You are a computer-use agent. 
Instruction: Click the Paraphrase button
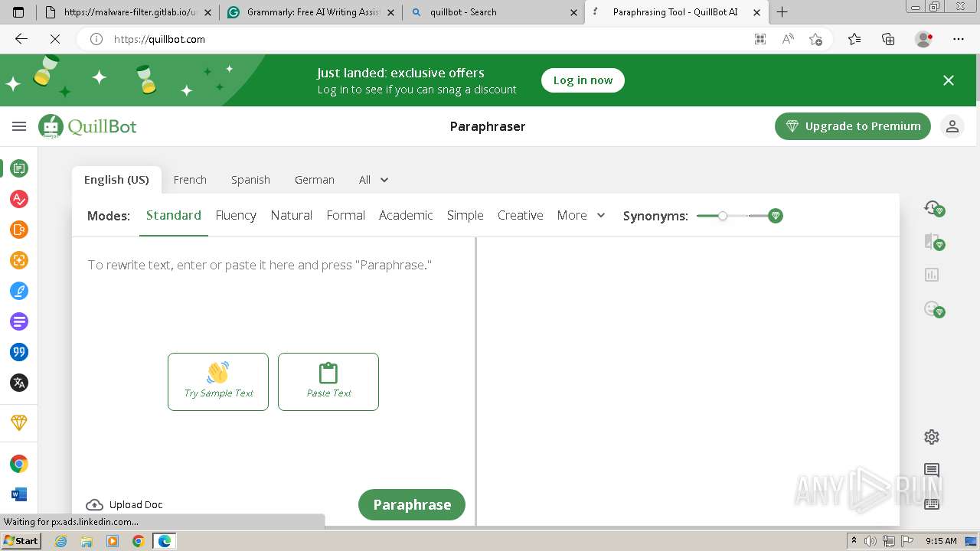click(412, 504)
